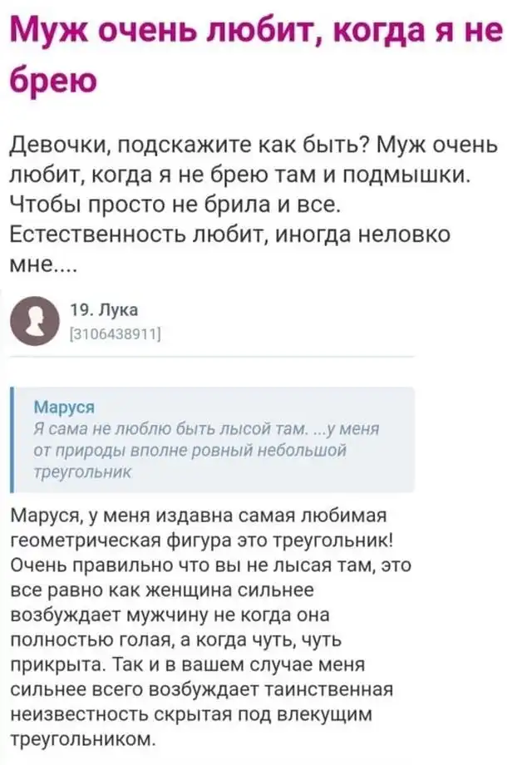Click the comment number 19 before Лука
532x765 pixels.
(x=80, y=309)
